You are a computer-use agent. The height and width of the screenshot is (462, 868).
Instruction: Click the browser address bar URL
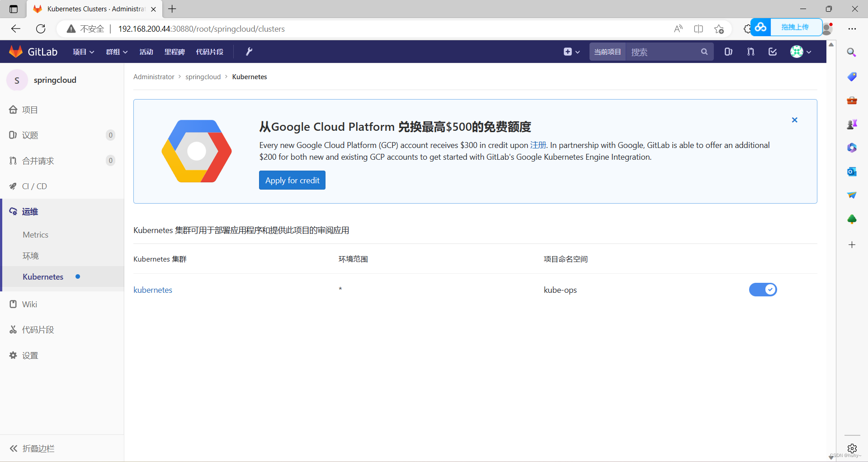click(202, 29)
